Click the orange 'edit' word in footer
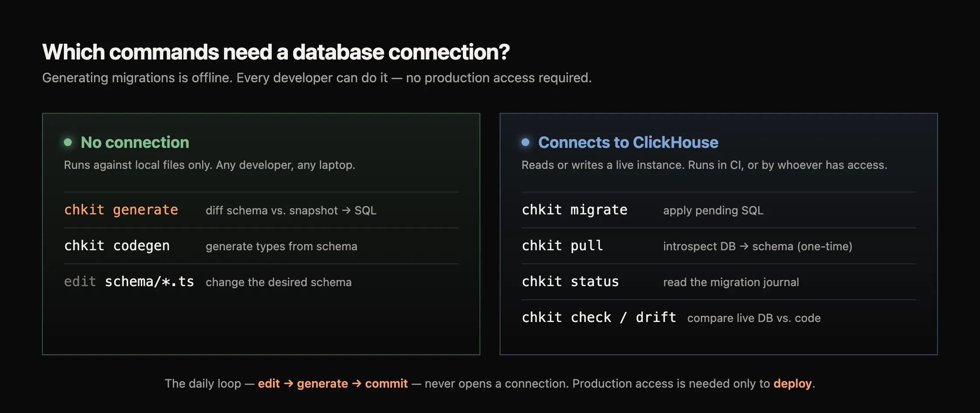This screenshot has width=980, height=413. [269, 384]
